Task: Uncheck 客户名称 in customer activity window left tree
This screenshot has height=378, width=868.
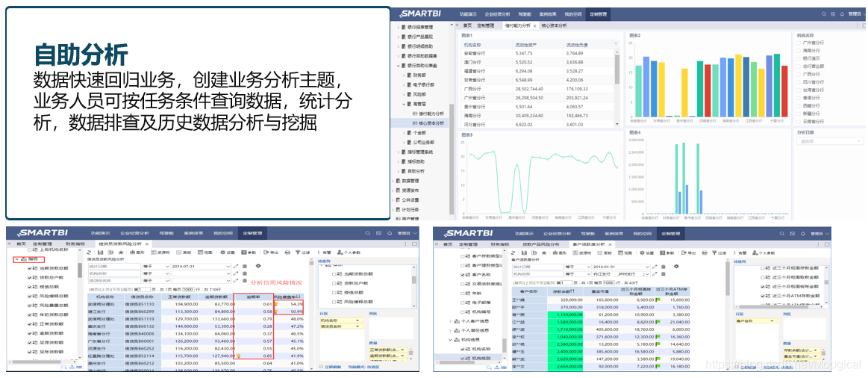Action: tap(463, 274)
